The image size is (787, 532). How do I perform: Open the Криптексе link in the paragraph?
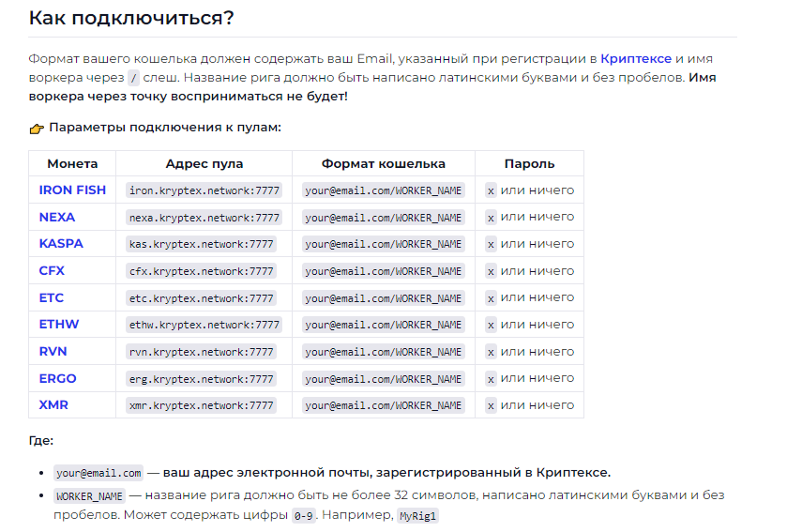pyautogui.click(x=635, y=59)
